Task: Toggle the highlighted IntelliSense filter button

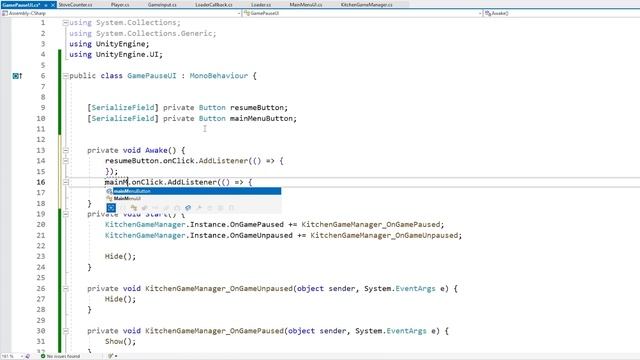Action: tap(111, 208)
